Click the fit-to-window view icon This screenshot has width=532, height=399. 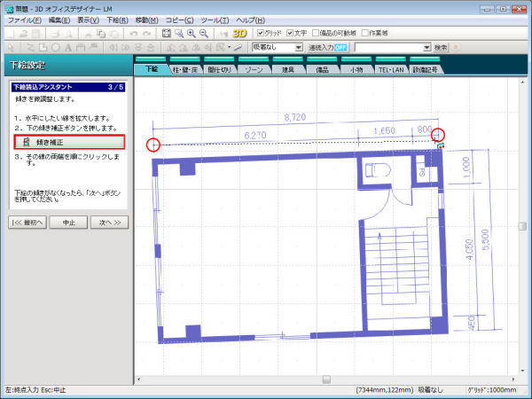[x=166, y=33]
